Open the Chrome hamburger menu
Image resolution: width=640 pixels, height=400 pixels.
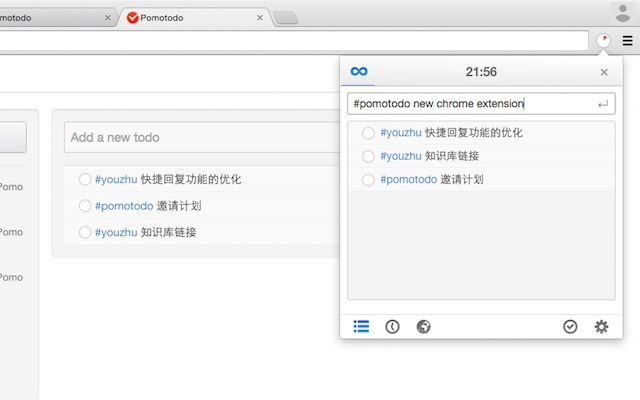pyautogui.click(x=627, y=40)
